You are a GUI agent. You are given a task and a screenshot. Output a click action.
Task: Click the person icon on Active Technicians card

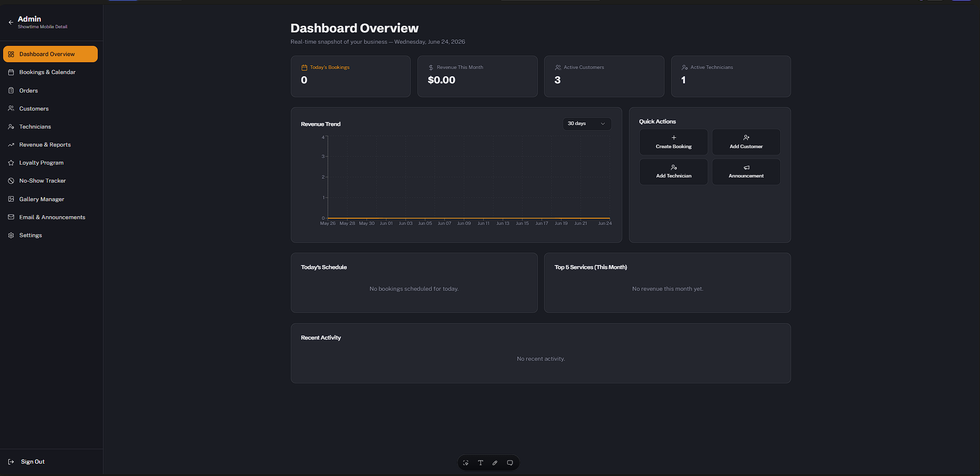[685, 67]
